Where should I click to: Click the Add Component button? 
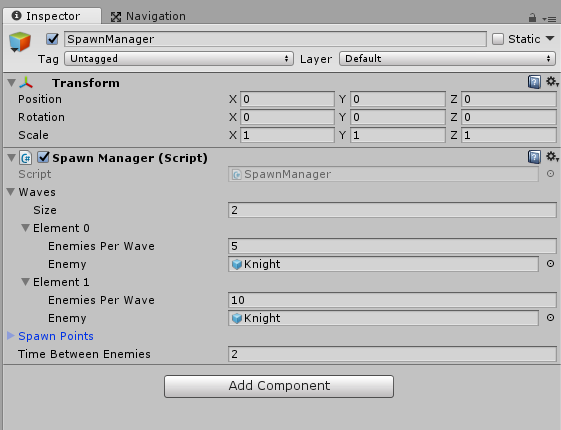point(279,386)
